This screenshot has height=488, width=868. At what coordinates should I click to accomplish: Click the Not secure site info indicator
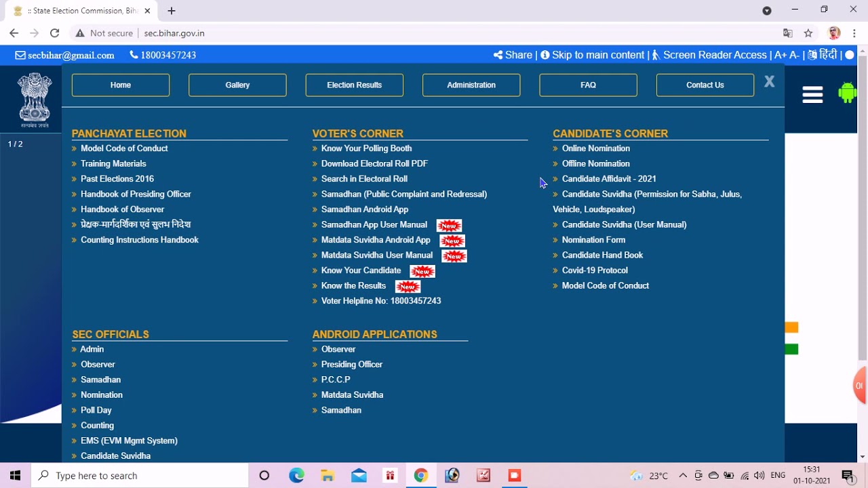(x=104, y=33)
